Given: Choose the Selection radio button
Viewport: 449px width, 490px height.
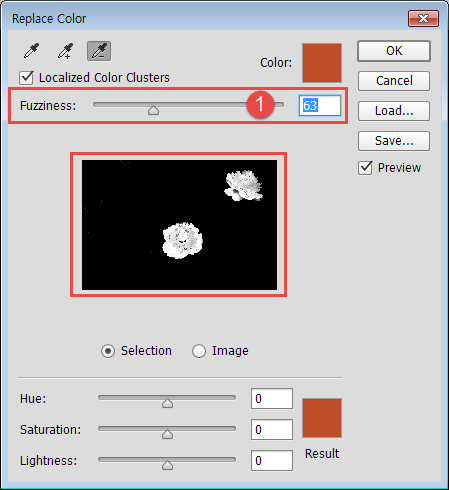Looking at the screenshot, I should pos(108,351).
